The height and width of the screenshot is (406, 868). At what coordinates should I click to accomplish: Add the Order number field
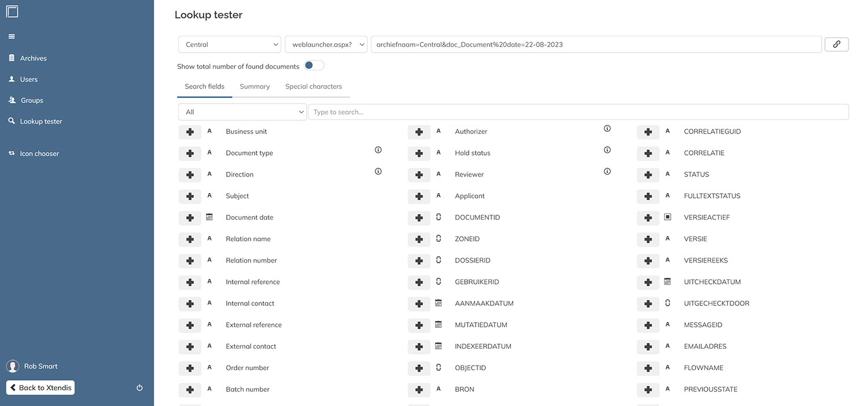pos(190,368)
